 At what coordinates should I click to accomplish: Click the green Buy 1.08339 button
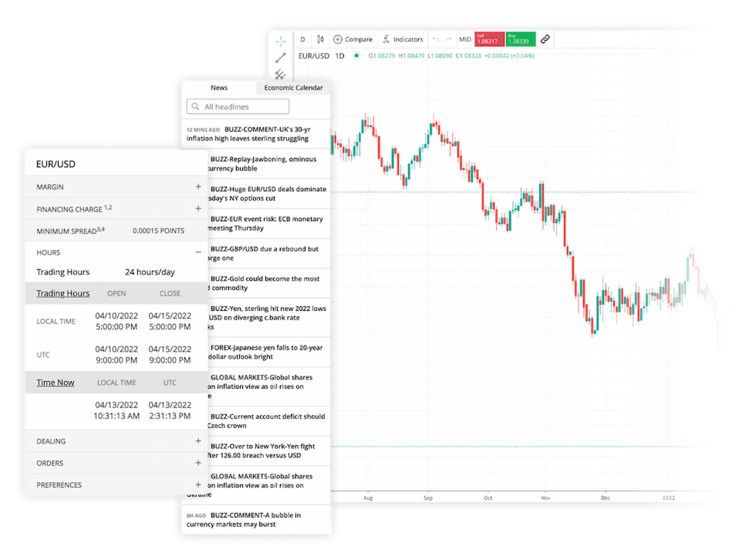coord(521,39)
